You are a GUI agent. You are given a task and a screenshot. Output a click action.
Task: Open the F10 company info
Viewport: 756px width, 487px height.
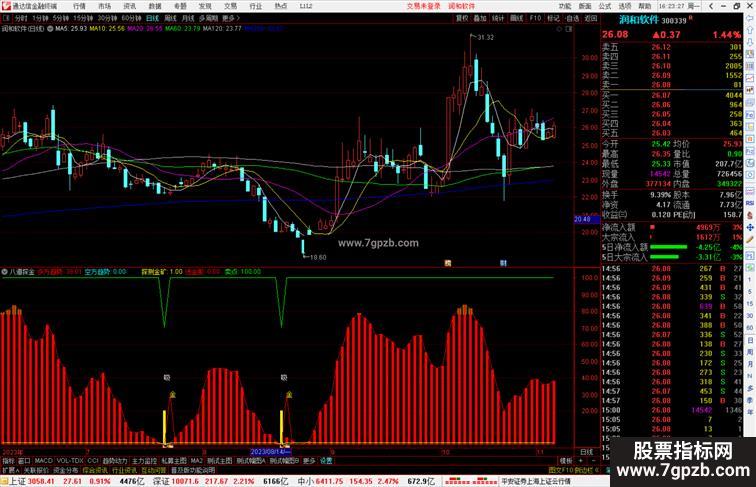(535, 18)
